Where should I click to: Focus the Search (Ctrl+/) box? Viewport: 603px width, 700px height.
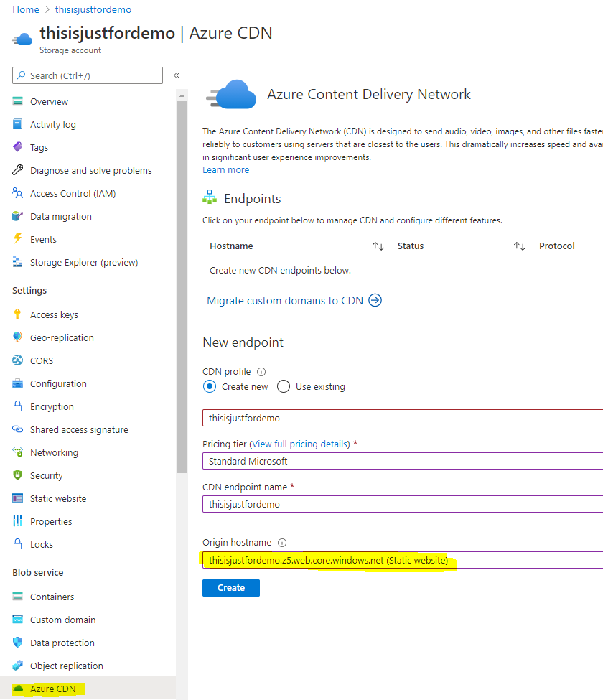[x=88, y=75]
